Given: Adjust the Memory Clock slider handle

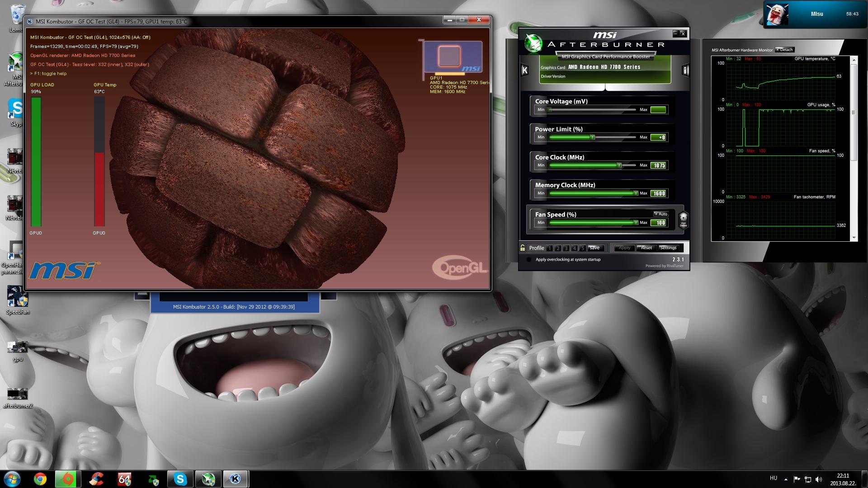Looking at the screenshot, I should click(636, 193).
